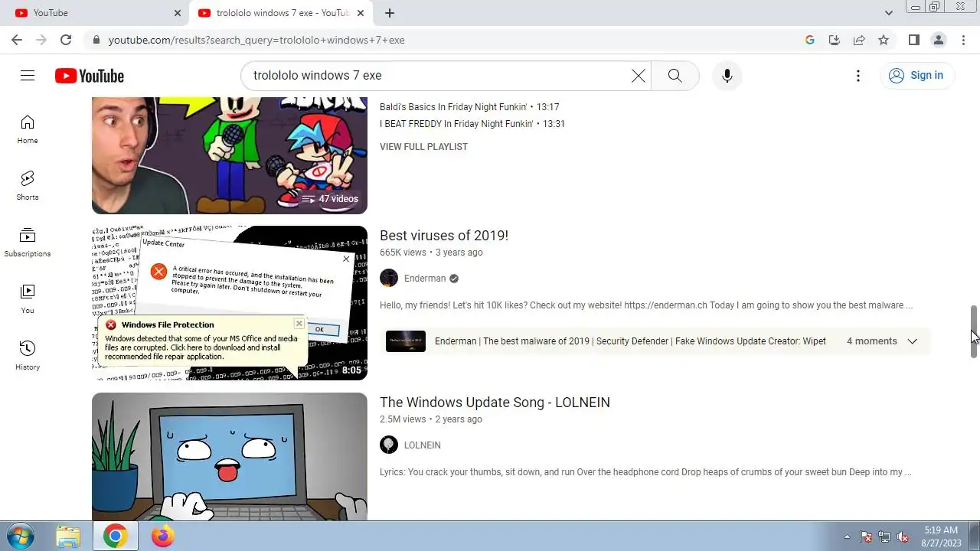The height and width of the screenshot is (551, 980).
Task: Click the Best viruses of 2019 thumbnail
Action: click(230, 303)
